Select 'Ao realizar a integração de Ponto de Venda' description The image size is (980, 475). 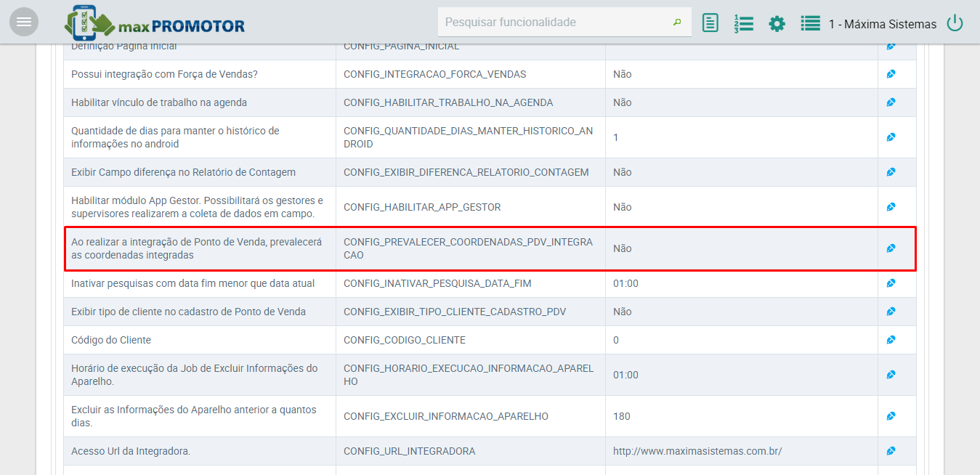click(x=197, y=248)
